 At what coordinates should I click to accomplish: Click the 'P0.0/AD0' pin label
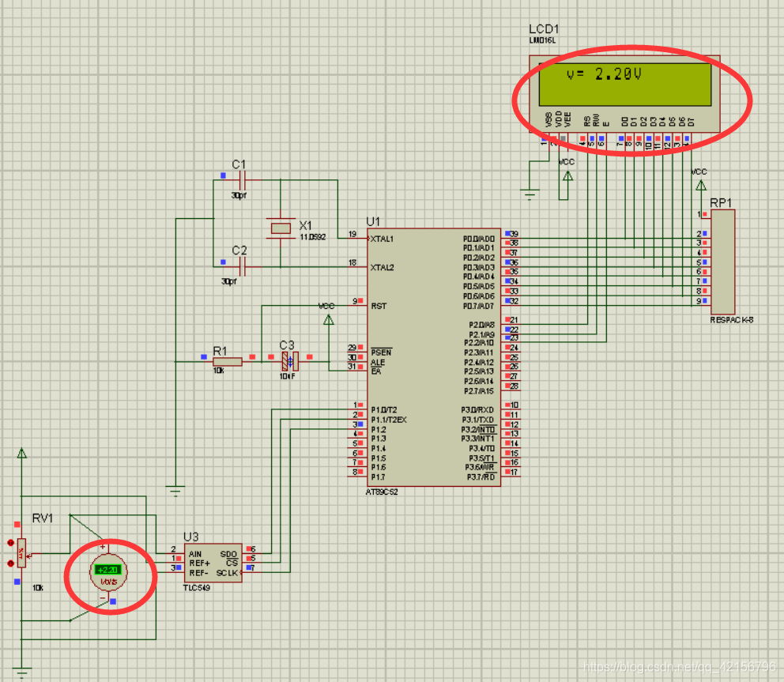(x=478, y=239)
